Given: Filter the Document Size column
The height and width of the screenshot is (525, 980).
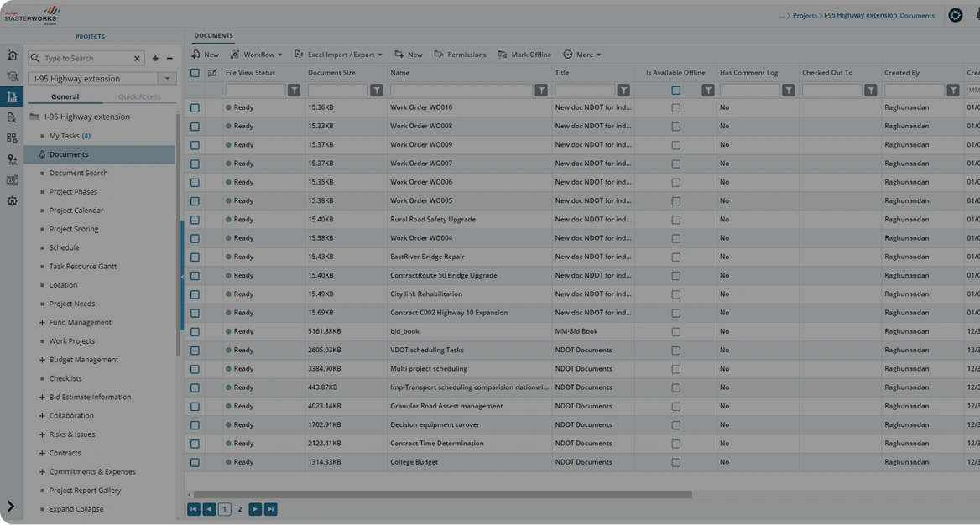Looking at the screenshot, I should coord(376,91).
